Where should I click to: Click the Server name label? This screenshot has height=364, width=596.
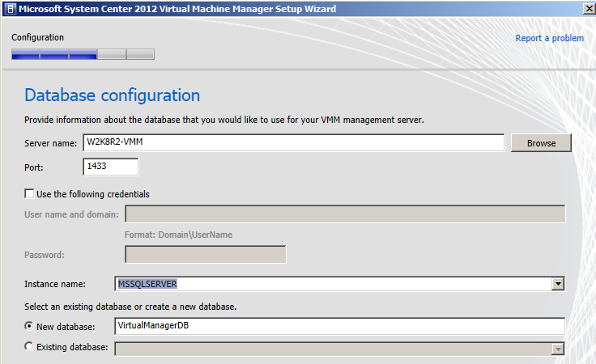(x=50, y=143)
